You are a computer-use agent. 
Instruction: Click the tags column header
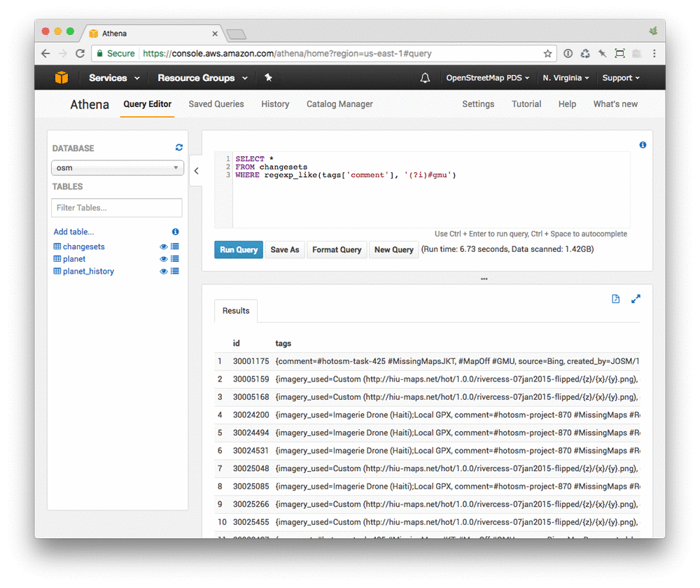(x=283, y=343)
